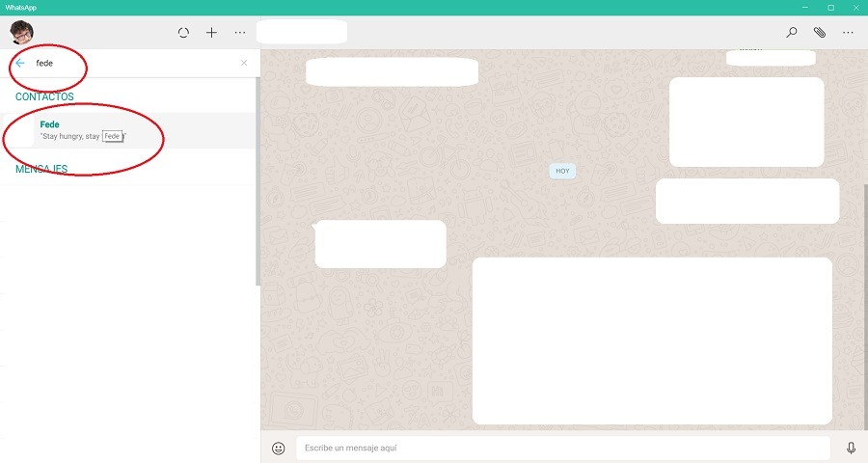
Task: Open the left panel three-dot menu
Action: [240, 33]
